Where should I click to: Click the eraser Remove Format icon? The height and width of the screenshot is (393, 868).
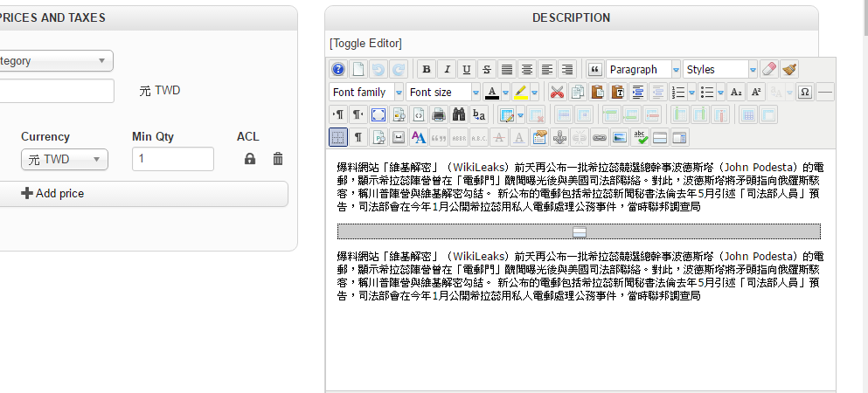point(769,69)
